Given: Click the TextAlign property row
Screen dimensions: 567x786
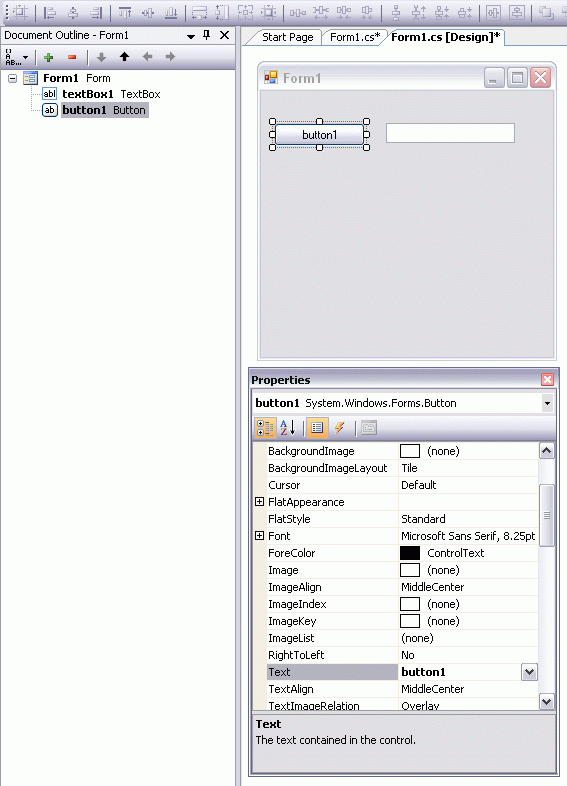Looking at the screenshot, I should point(403,689).
